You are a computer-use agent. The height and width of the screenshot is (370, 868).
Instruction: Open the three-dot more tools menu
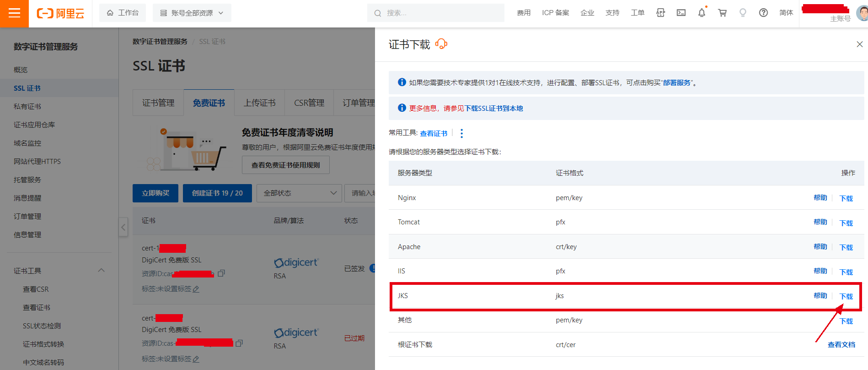461,133
